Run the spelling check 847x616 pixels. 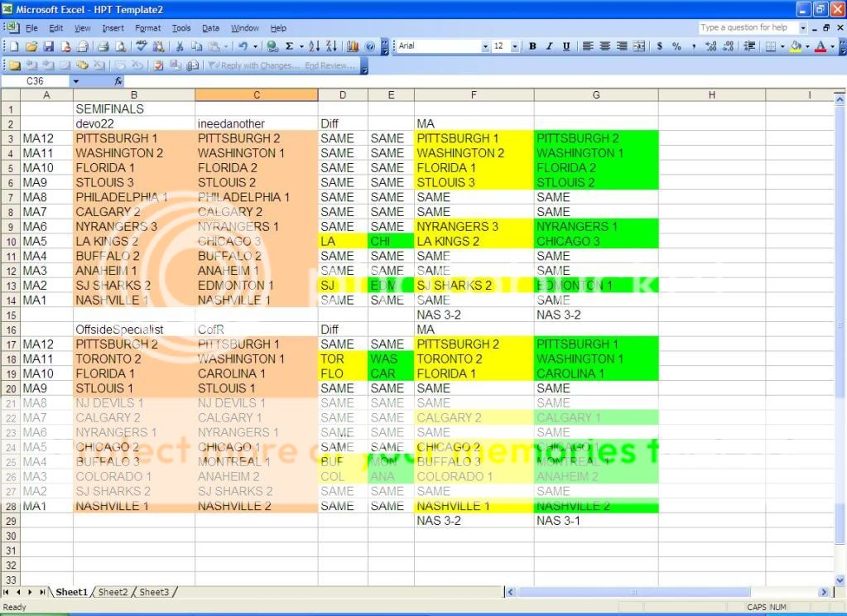(x=142, y=46)
